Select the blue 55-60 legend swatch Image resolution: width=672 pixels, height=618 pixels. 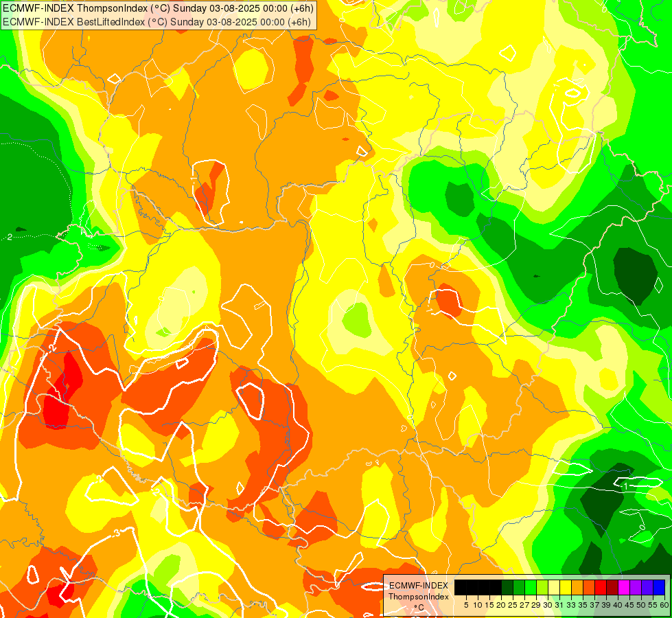(659, 588)
